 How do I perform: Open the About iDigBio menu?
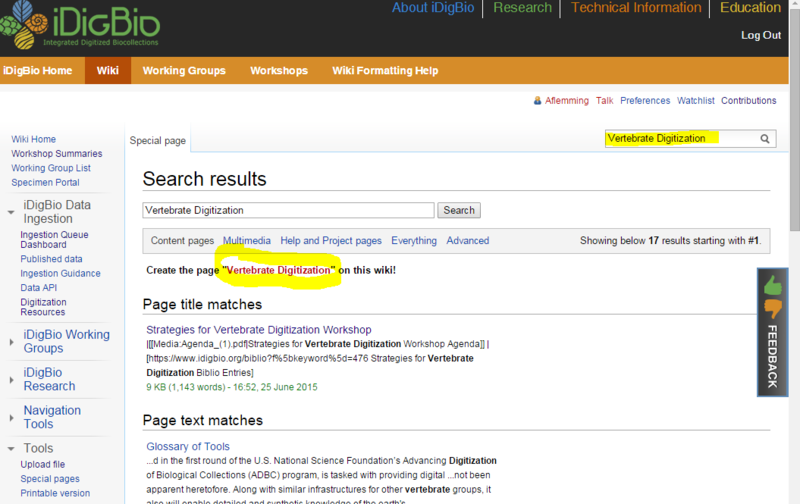point(433,8)
